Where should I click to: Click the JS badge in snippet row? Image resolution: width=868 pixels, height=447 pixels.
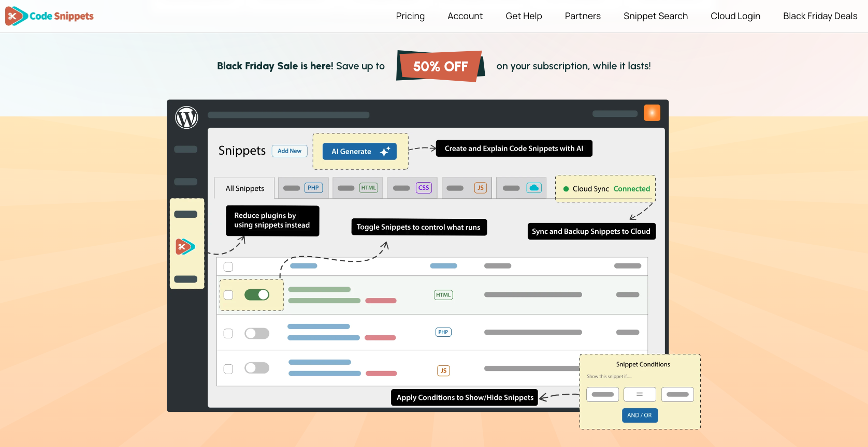(443, 370)
